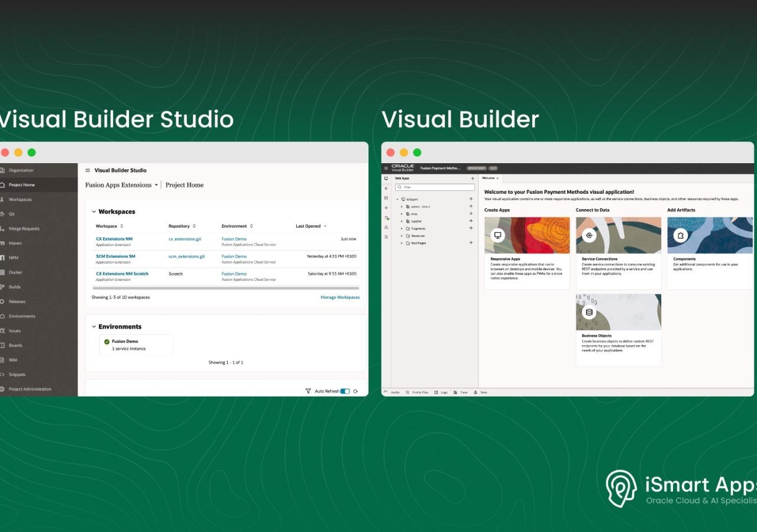Screen dimensions: 757x532
Task: Expand the Fragments folder
Action: point(402,228)
